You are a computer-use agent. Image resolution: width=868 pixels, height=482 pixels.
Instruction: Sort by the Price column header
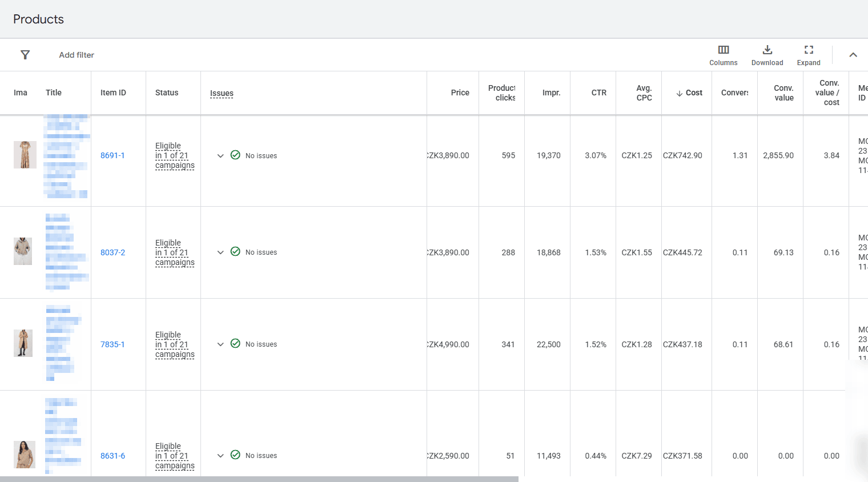tap(460, 93)
